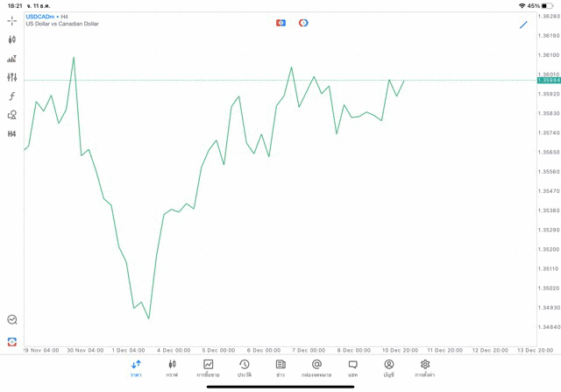Tap the red-blue circular icon atop chart
Viewport: 561px width, 392px height.
(303, 23)
